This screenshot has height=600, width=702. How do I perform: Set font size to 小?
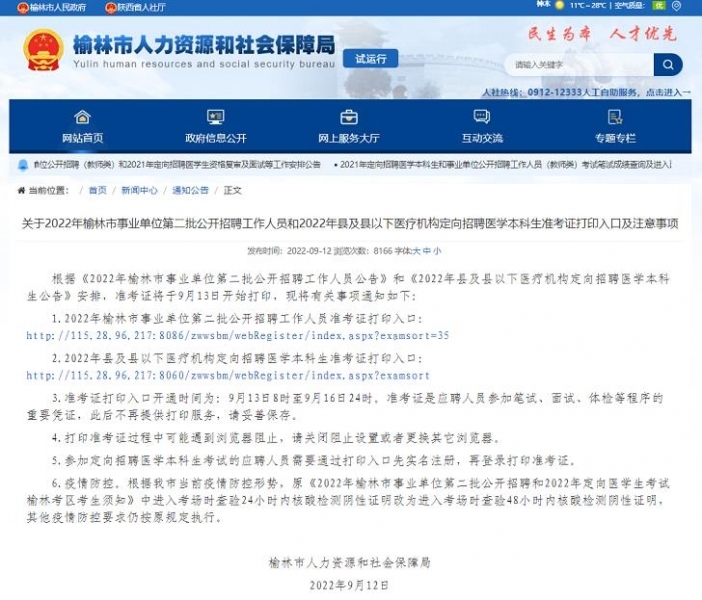(x=437, y=251)
